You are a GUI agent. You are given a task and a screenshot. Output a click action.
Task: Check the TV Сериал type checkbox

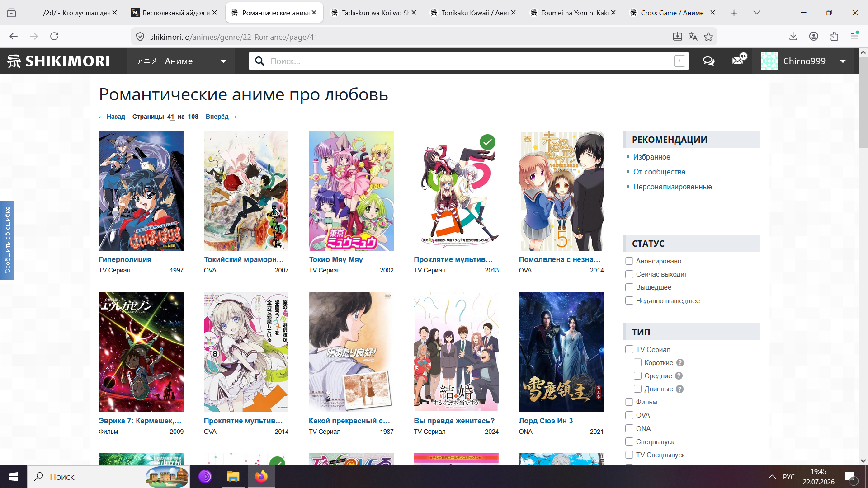coord(629,350)
